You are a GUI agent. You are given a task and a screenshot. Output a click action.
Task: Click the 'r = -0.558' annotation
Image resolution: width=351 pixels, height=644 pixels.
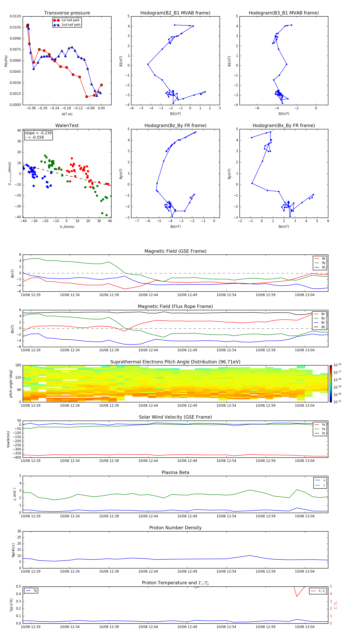[35, 137]
